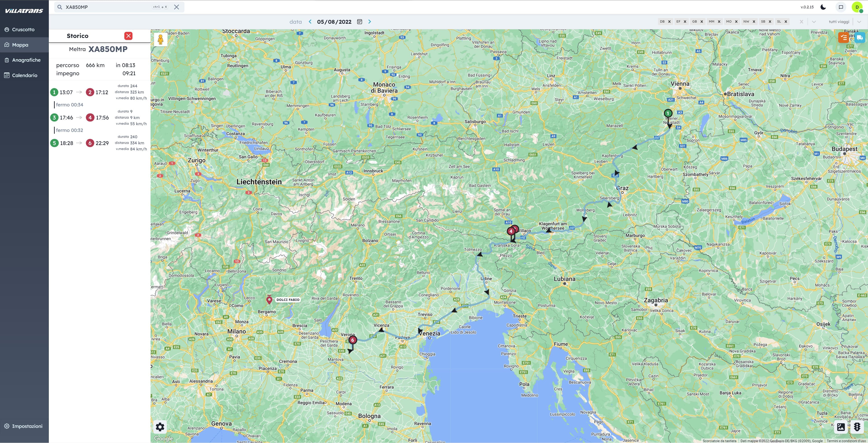Open calendar date picker icon

tap(360, 21)
